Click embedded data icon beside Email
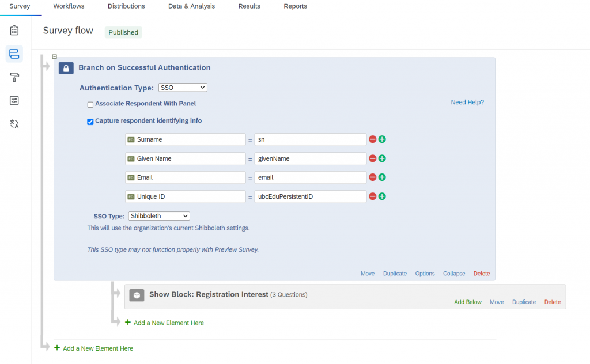Viewport: 590px width, 364px height. [131, 177]
